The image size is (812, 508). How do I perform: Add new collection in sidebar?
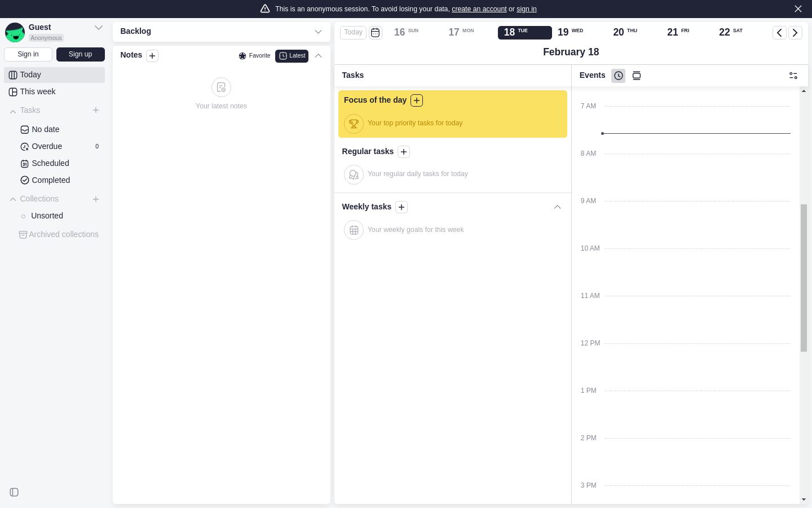96,199
